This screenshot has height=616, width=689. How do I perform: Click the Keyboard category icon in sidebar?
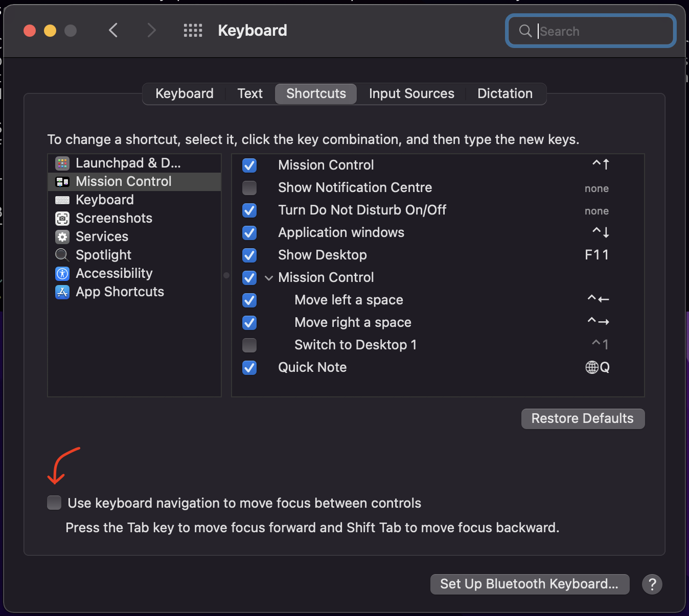pyautogui.click(x=62, y=200)
